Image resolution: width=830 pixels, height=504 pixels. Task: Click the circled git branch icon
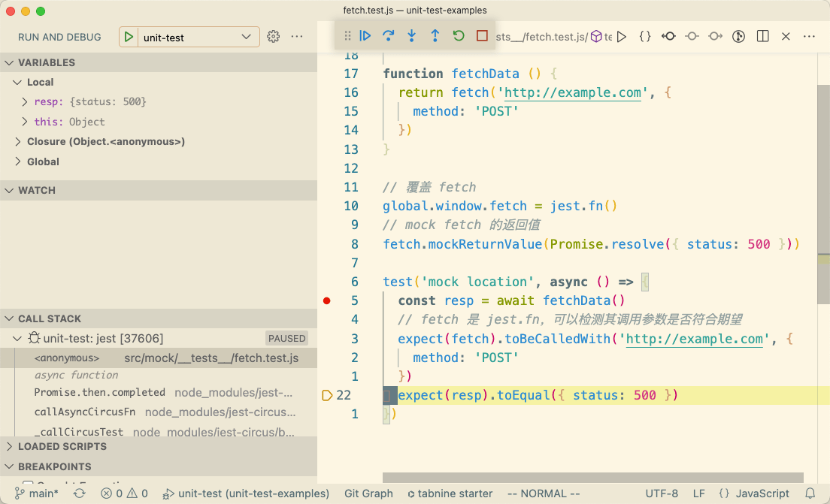click(x=738, y=37)
